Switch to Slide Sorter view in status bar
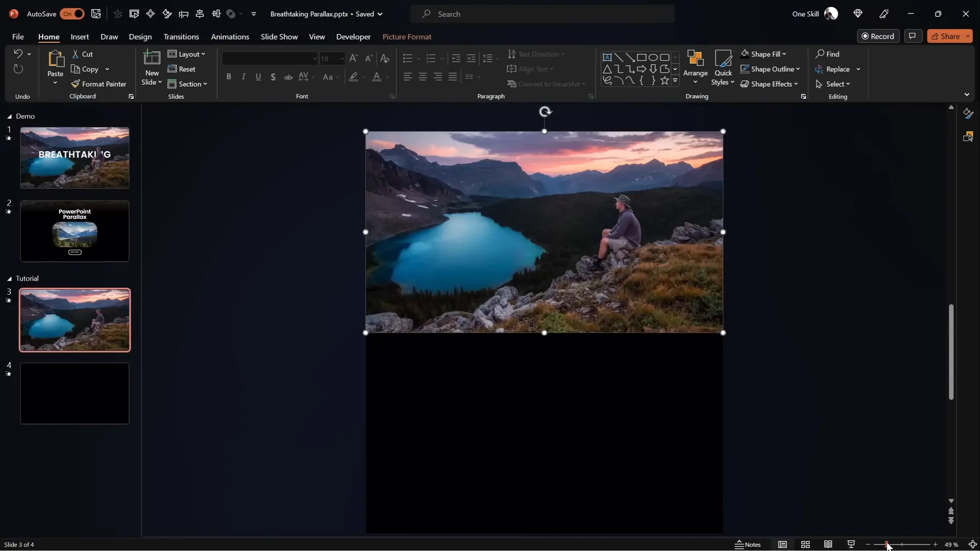 coord(805,544)
